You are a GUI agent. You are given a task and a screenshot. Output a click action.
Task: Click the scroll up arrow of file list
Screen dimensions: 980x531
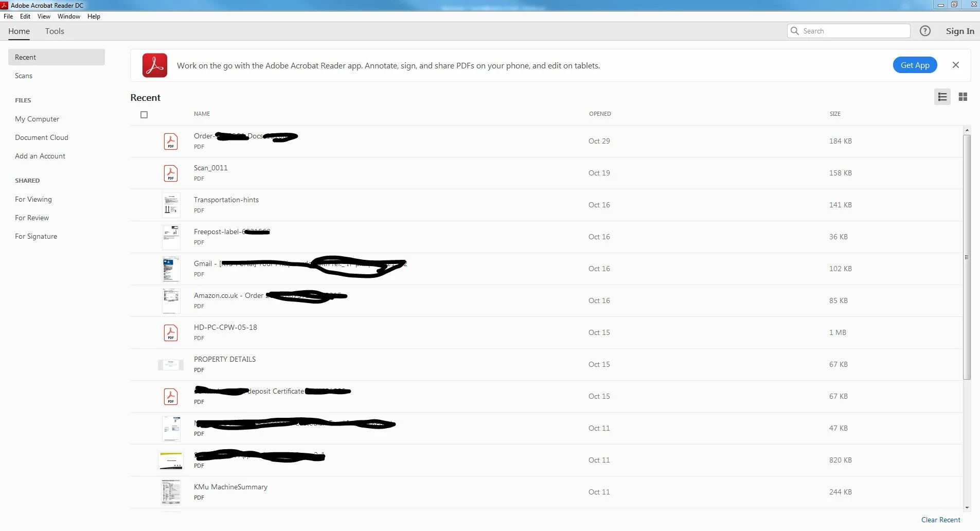click(967, 130)
